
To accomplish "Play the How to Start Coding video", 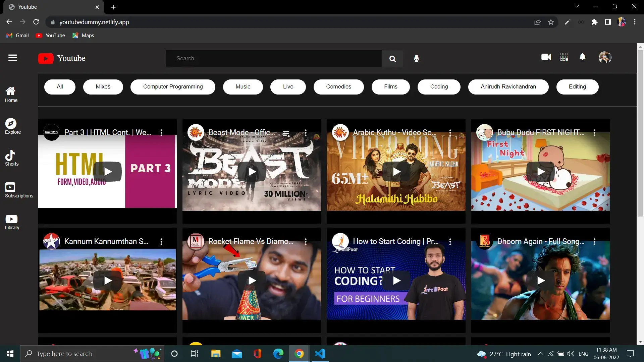I will 396,281.
